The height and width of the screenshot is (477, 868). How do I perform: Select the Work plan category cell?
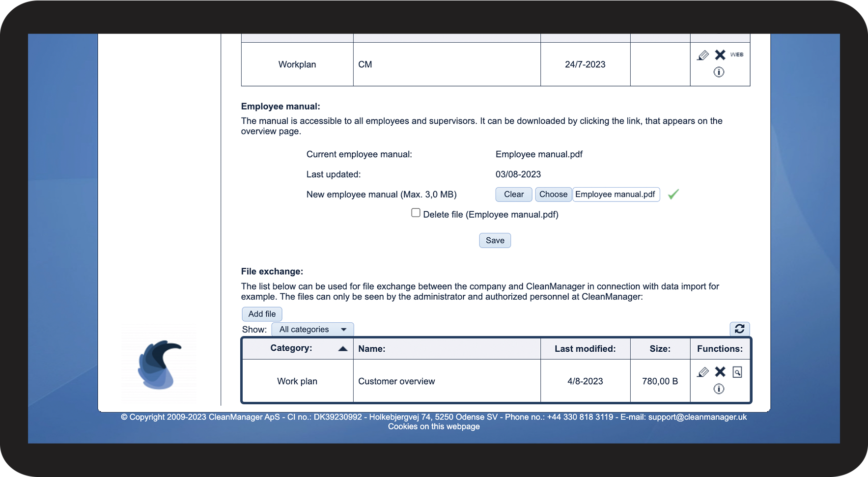click(x=297, y=381)
